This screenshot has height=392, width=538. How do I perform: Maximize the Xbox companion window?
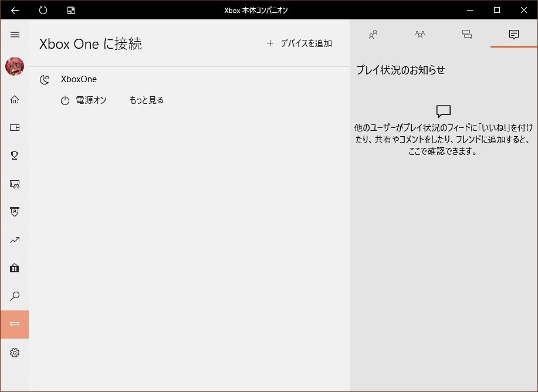coord(497,11)
